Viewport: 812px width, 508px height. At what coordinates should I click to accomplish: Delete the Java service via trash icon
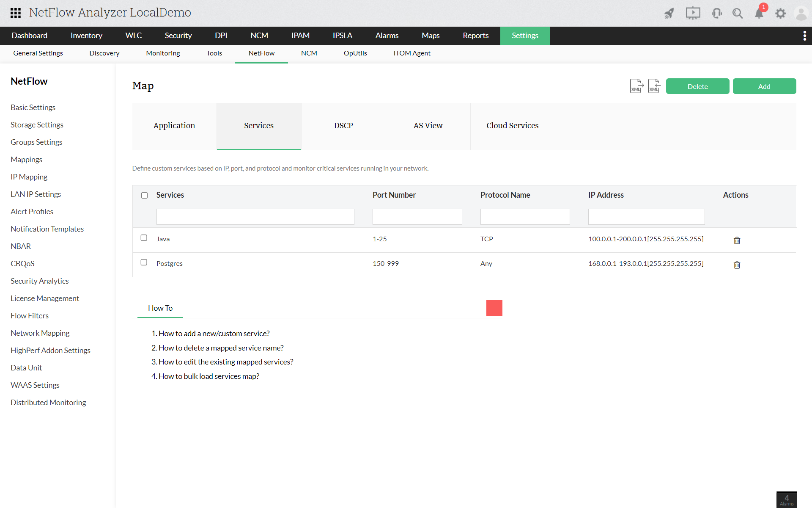(x=737, y=240)
